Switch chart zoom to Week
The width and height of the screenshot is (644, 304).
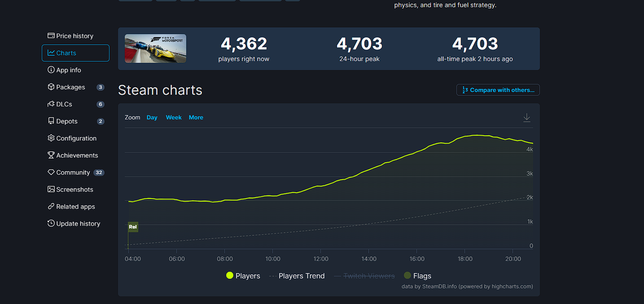click(x=174, y=117)
